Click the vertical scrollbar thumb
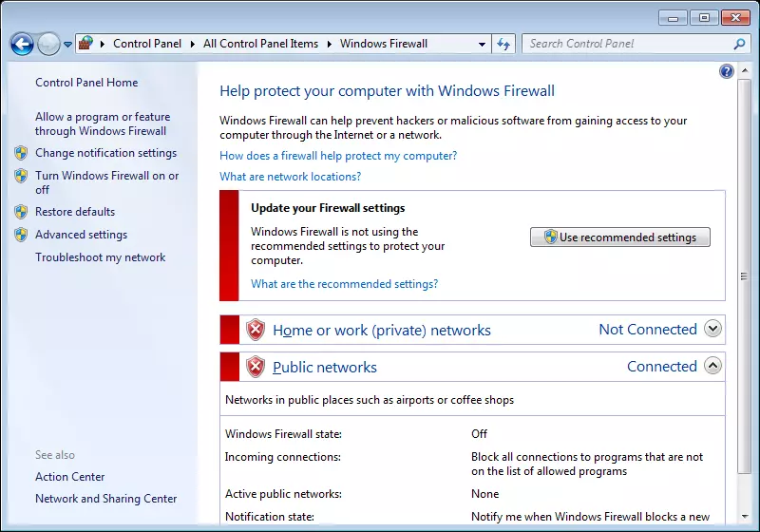 click(745, 276)
